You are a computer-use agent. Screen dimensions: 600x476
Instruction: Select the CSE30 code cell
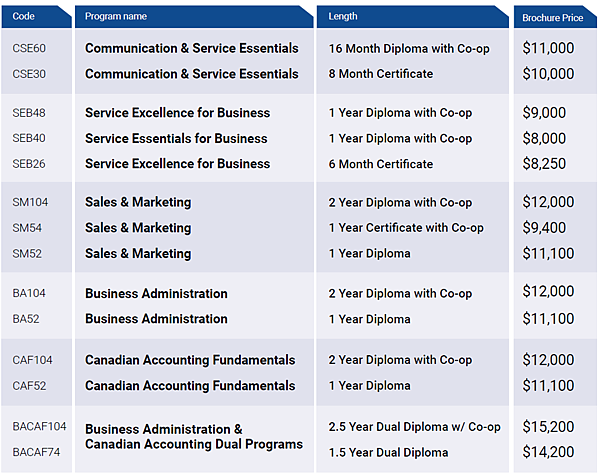(x=31, y=74)
